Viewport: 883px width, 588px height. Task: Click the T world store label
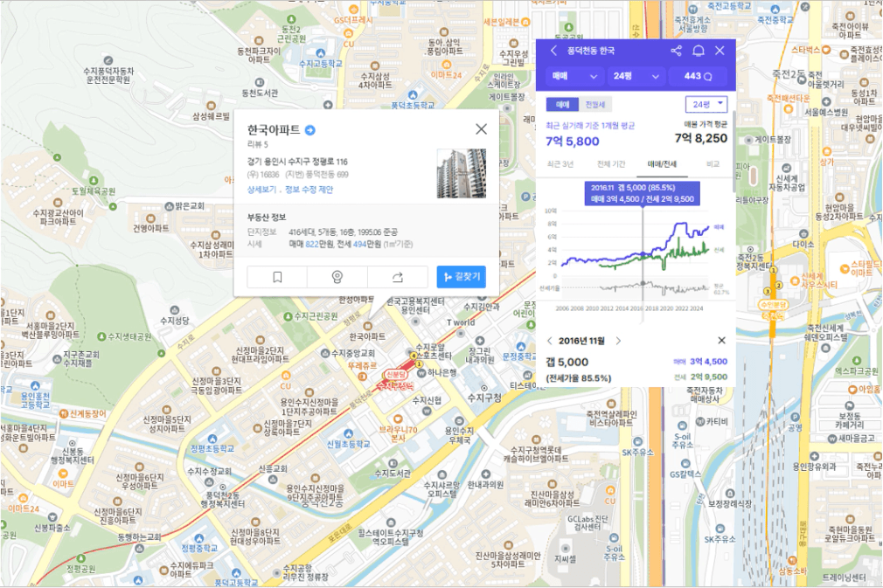tap(461, 322)
